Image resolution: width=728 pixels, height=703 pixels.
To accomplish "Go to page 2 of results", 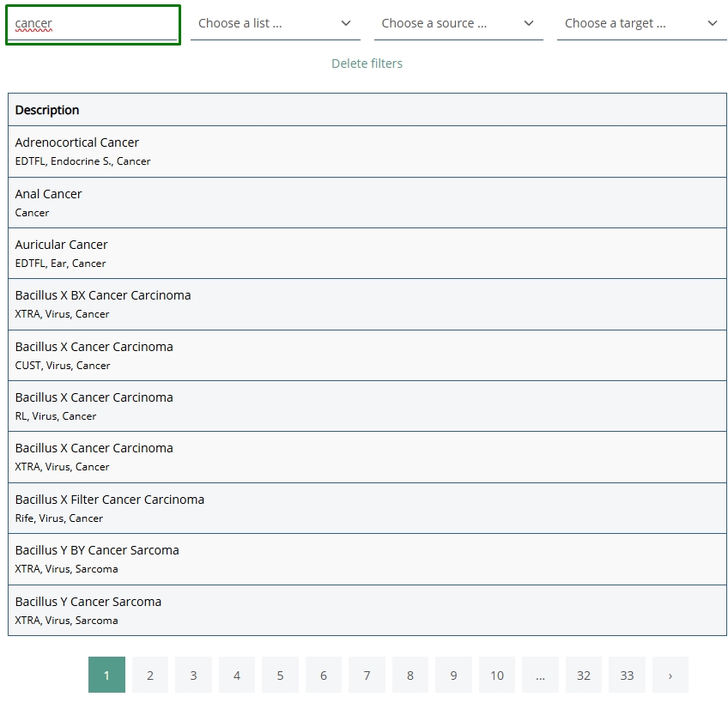I will 150,676.
